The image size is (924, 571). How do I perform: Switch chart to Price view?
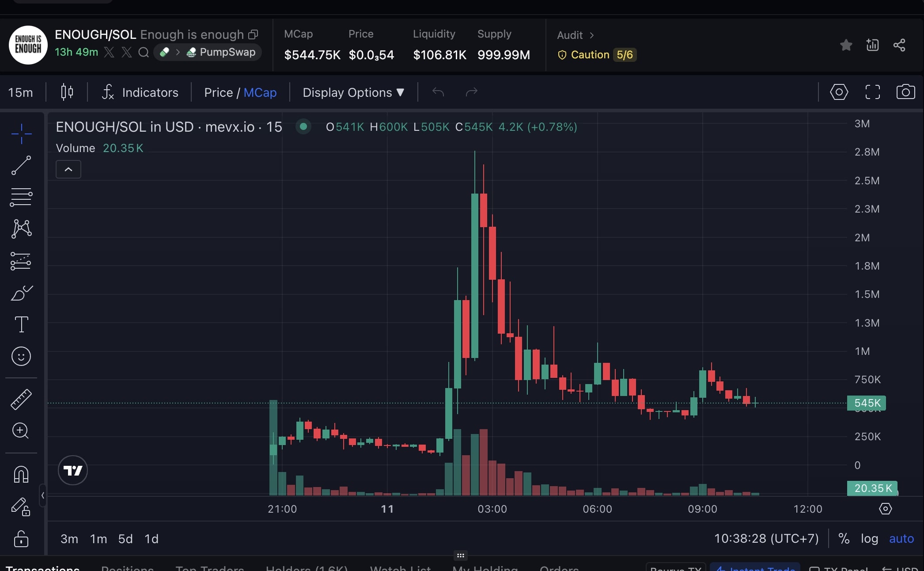[x=218, y=92]
